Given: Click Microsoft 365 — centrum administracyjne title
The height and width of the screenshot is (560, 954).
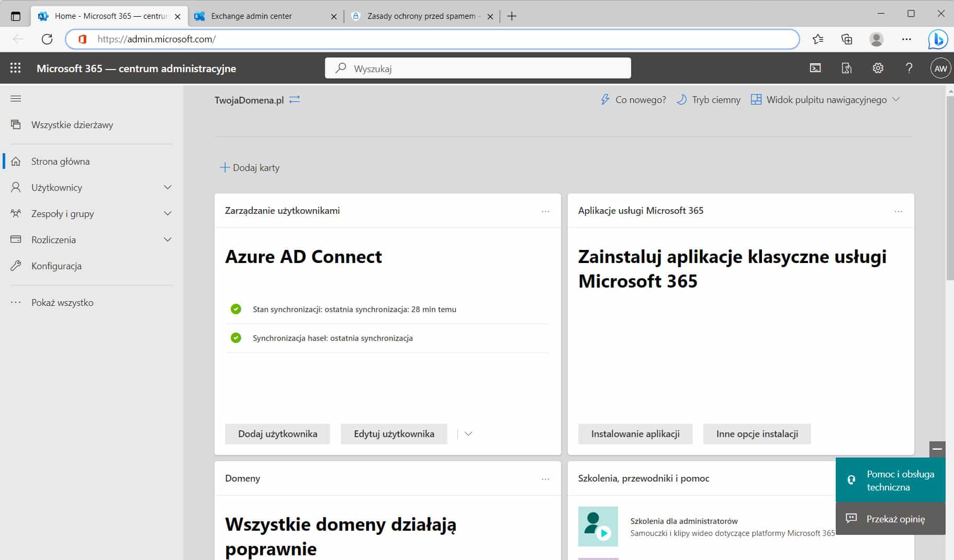Looking at the screenshot, I should point(136,68).
